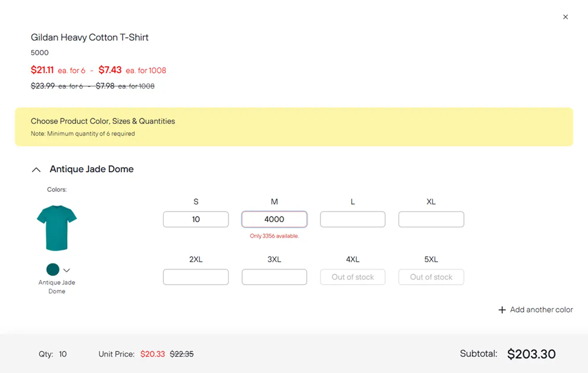
Task: Click the 3XL size quantity field
Action: 274,277
